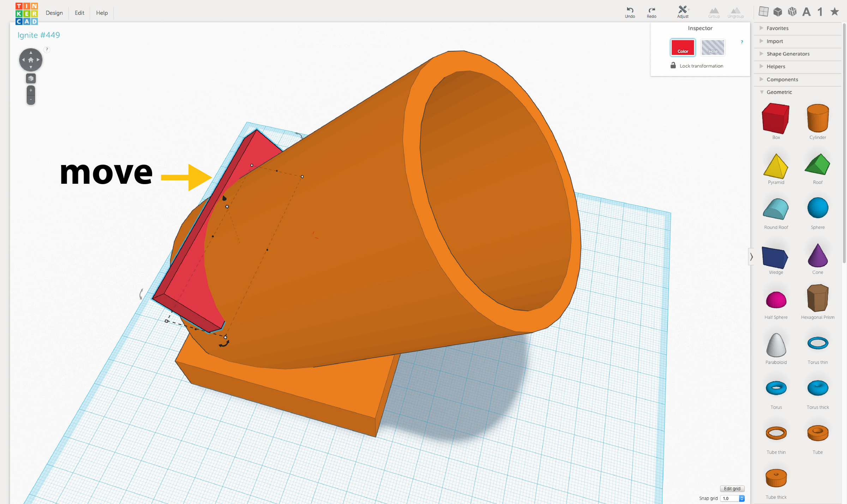This screenshot has height=504, width=847.
Task: Select the Pyramid shape
Action: click(x=775, y=166)
